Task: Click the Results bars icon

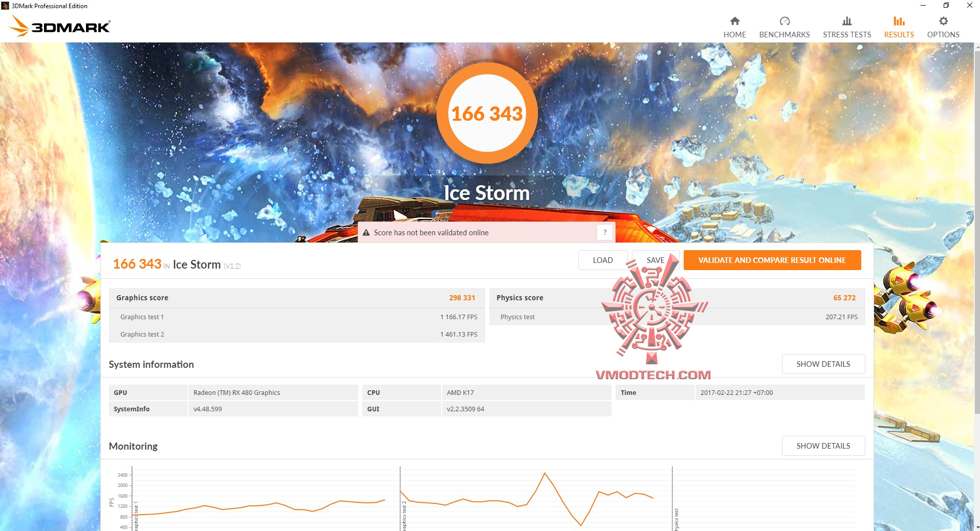Action: [x=899, y=21]
